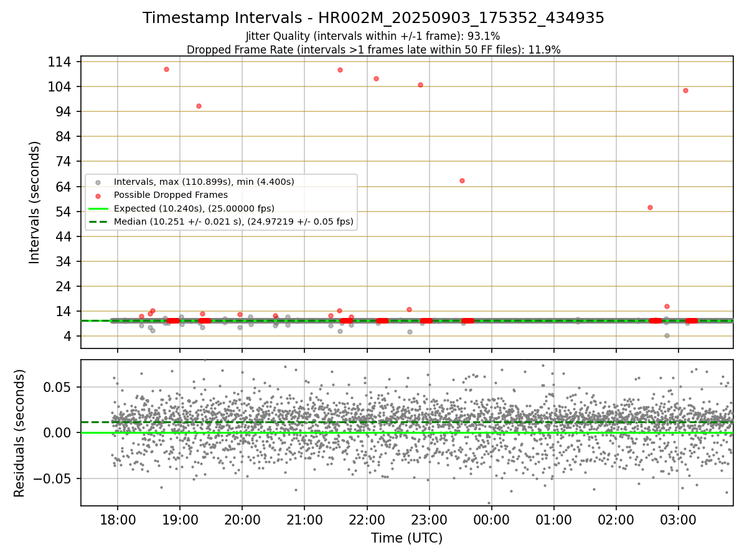Click the 'Dropped Frame Rate' 11.9% subtitle line
The image size is (747, 560).
(374, 50)
